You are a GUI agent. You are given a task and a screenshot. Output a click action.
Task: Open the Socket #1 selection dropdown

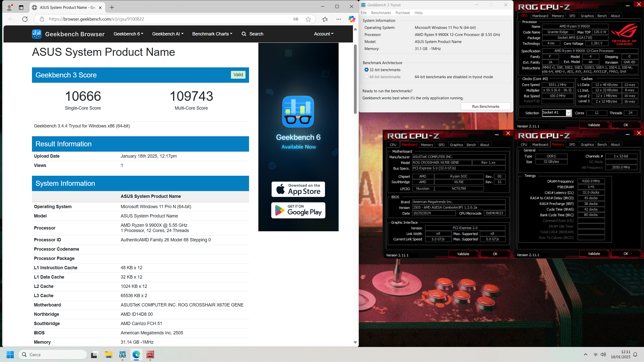pyautogui.click(x=557, y=113)
